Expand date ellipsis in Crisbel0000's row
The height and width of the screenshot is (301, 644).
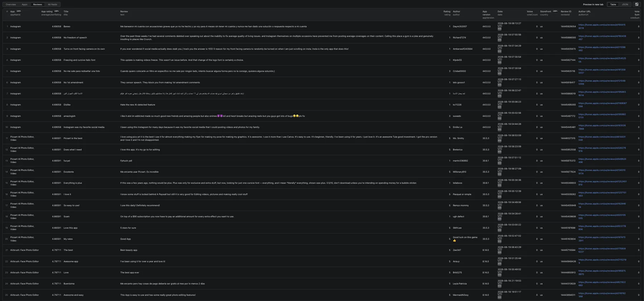pos(499,73)
